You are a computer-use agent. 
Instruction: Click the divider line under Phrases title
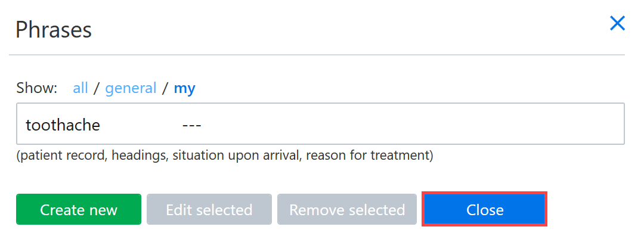coord(317,55)
